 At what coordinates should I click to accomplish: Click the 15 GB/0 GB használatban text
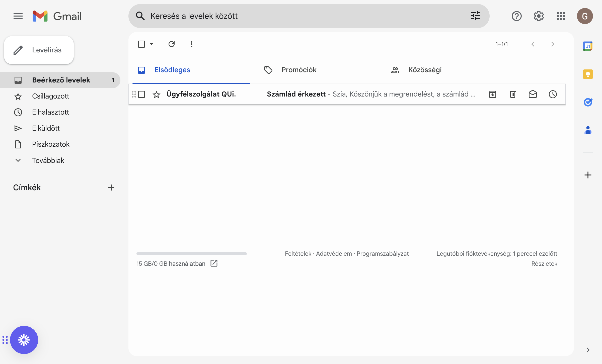[x=171, y=264]
